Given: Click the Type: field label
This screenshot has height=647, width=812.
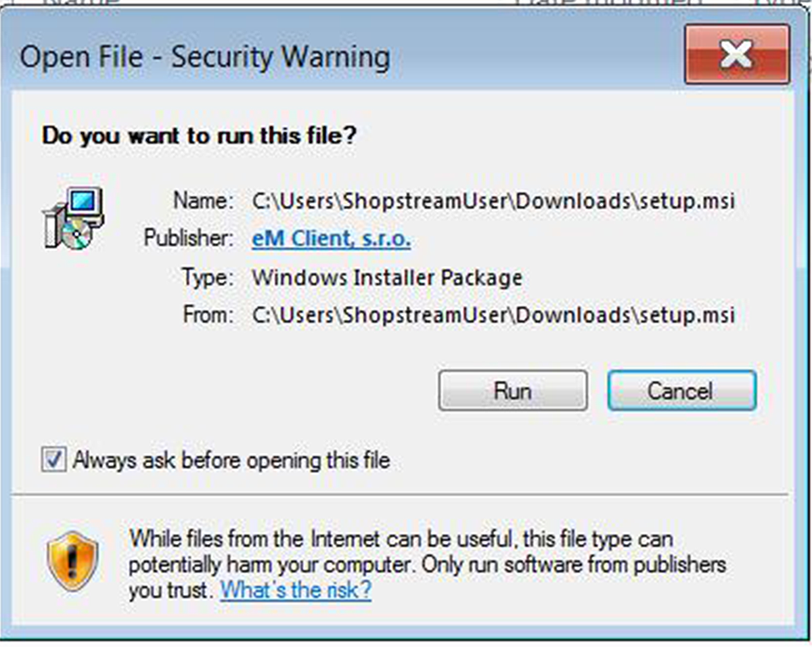Looking at the screenshot, I should 208,277.
